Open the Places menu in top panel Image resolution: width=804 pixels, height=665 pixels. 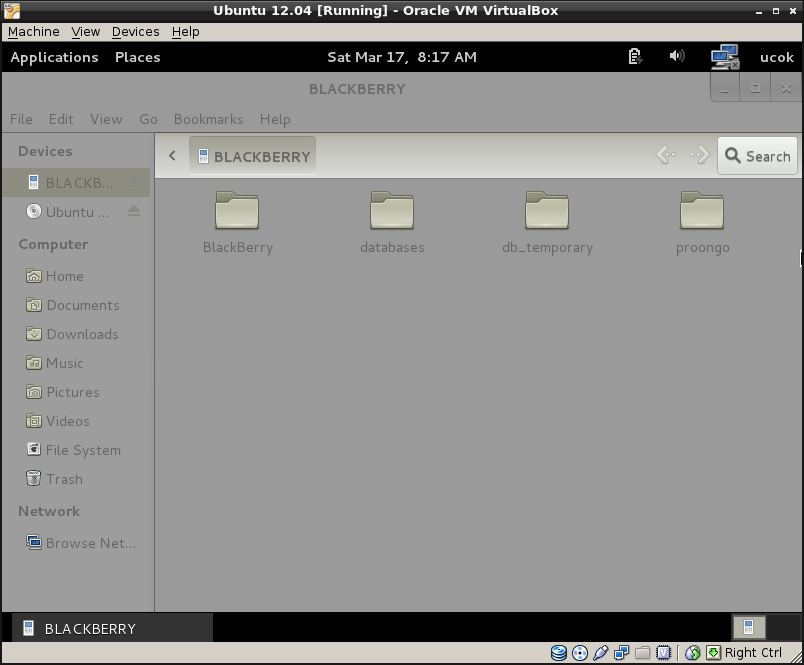point(137,57)
